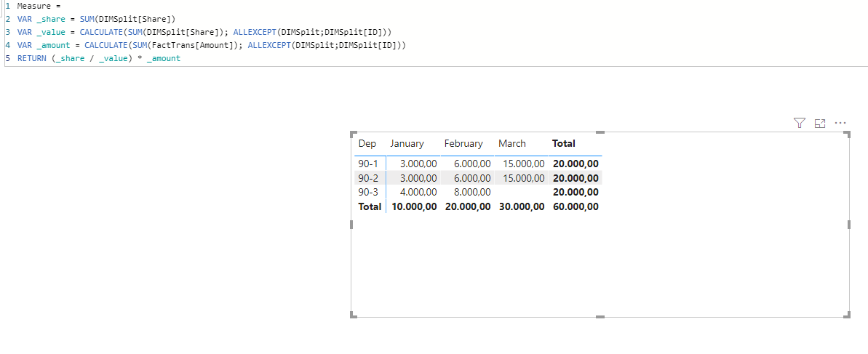Click January value 3.000,00 for 90-2
This screenshot has width=868, height=354.
coord(418,178)
